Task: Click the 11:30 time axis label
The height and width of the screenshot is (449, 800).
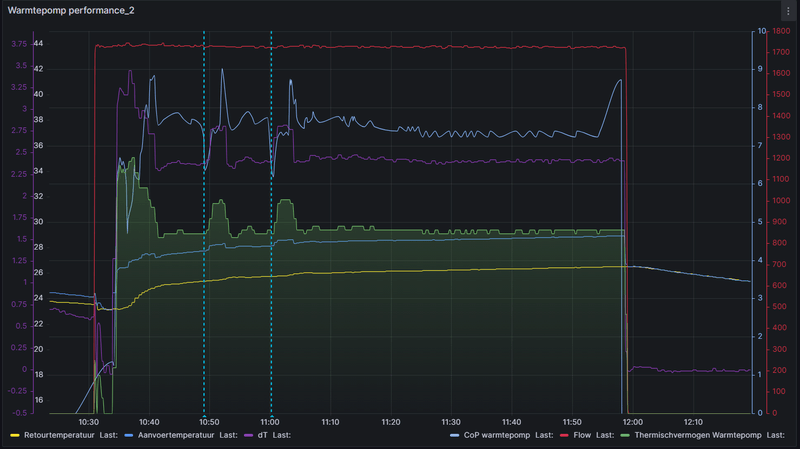Action: (451, 422)
